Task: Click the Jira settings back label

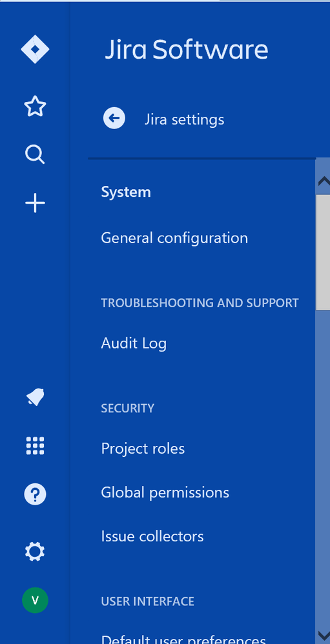Action: pos(184,119)
